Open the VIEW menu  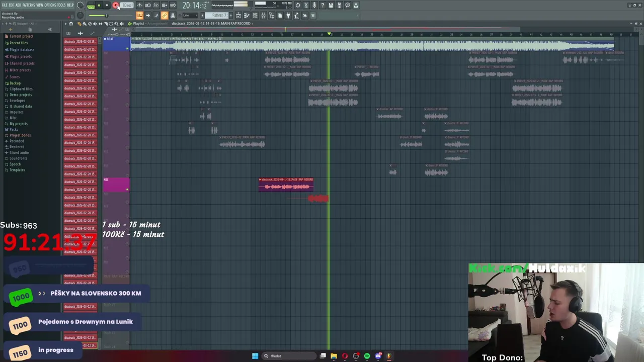click(x=40, y=5)
